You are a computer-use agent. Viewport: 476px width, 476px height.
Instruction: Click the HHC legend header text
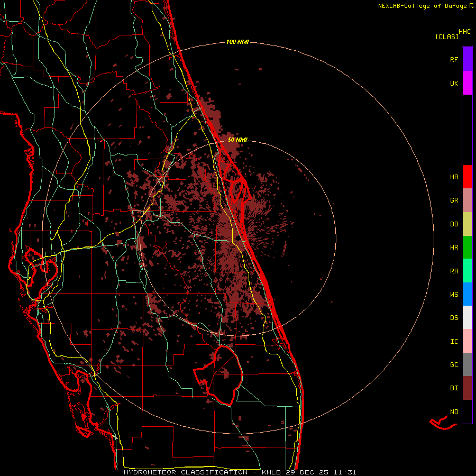(464, 32)
